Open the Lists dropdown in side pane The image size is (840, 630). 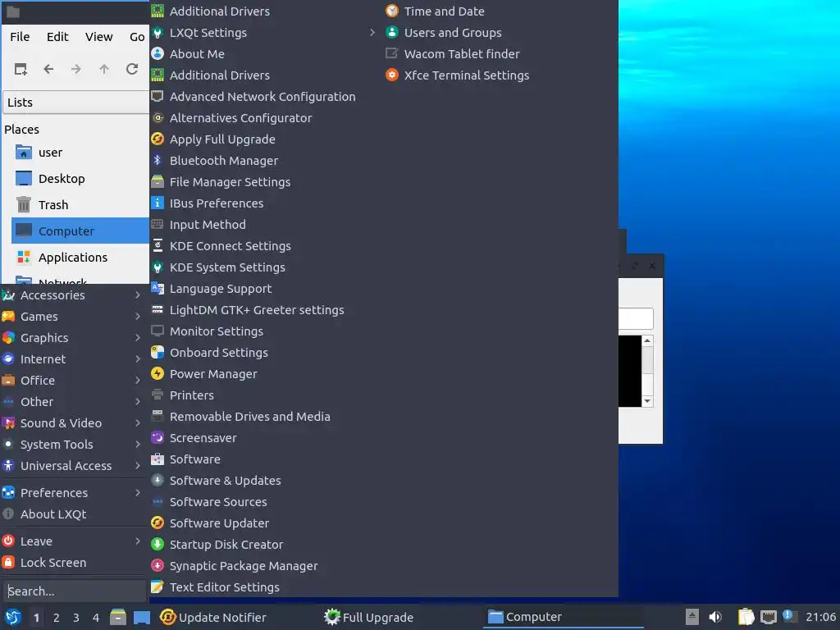point(76,102)
